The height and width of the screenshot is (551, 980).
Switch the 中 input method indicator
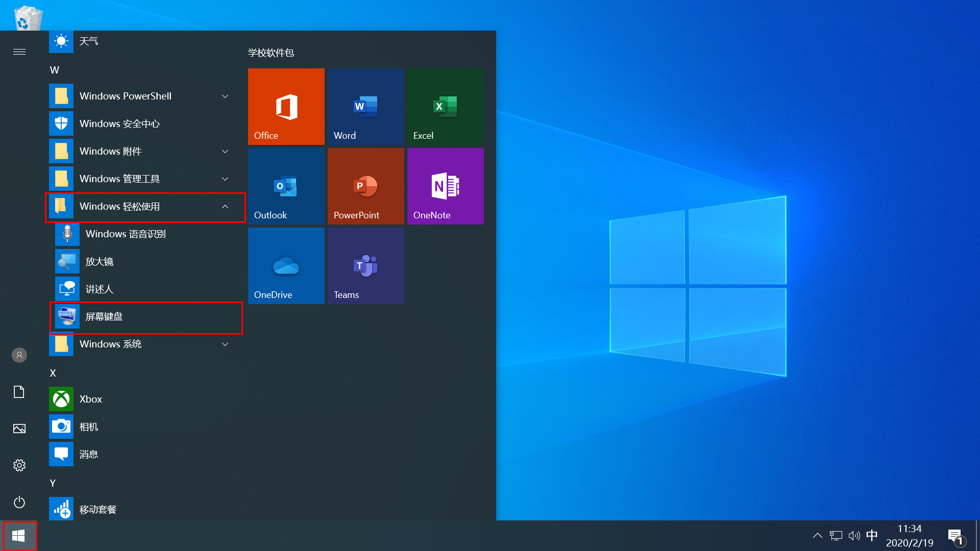872,535
